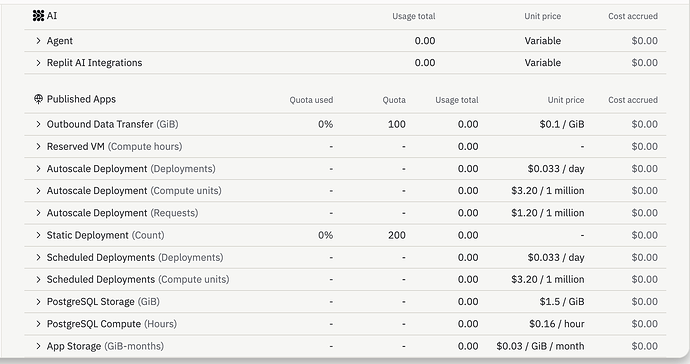Click the 0% quota used for Static Deployment

[325, 235]
